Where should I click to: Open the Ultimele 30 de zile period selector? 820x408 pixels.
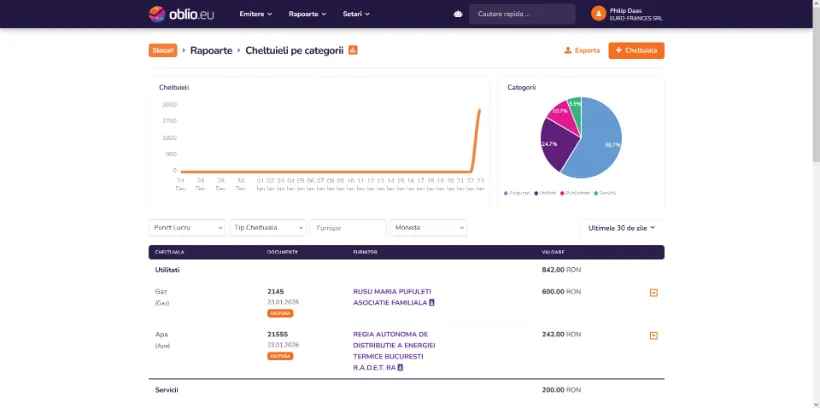point(621,228)
